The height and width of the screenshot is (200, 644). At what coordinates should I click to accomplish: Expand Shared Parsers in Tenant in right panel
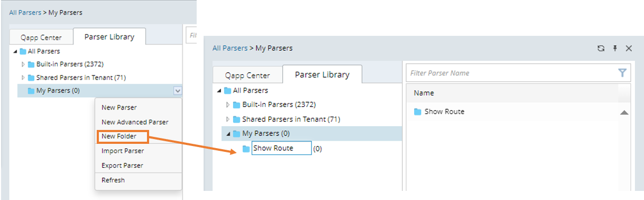pyautogui.click(x=228, y=119)
